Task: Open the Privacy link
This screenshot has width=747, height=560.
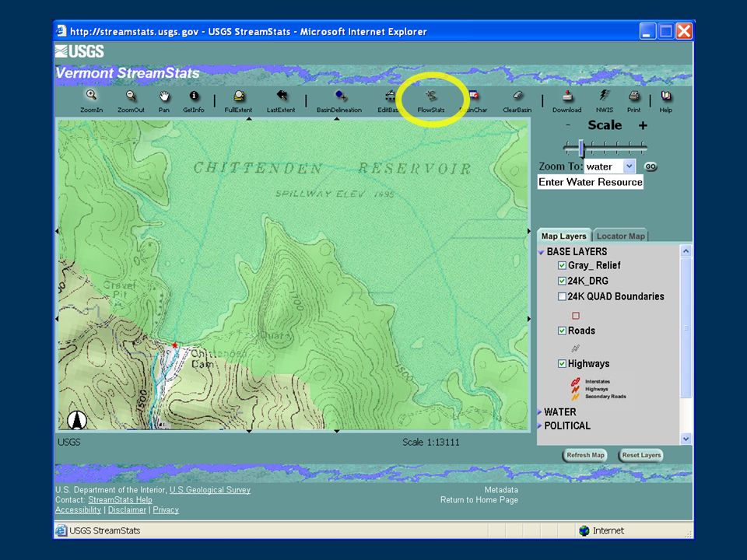Action: 166,510
